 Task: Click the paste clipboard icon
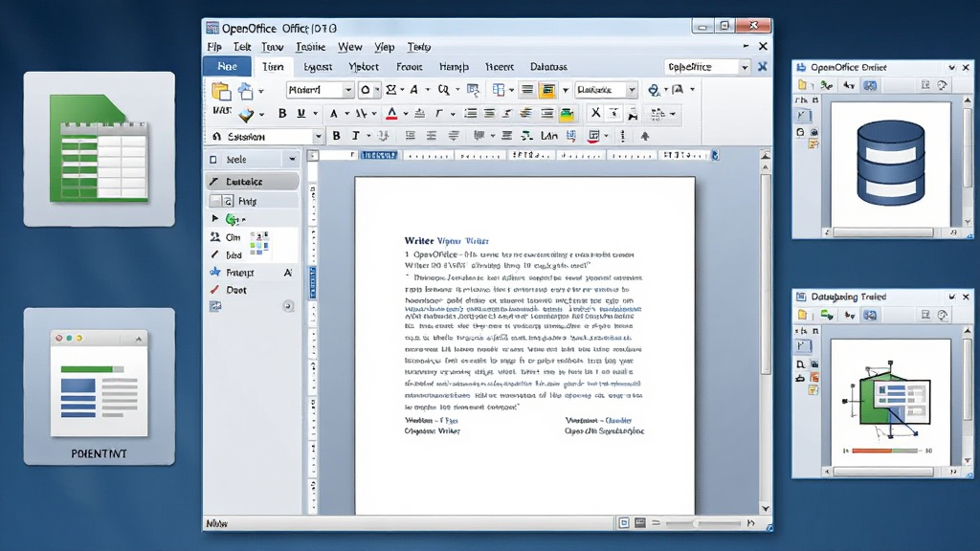221,91
